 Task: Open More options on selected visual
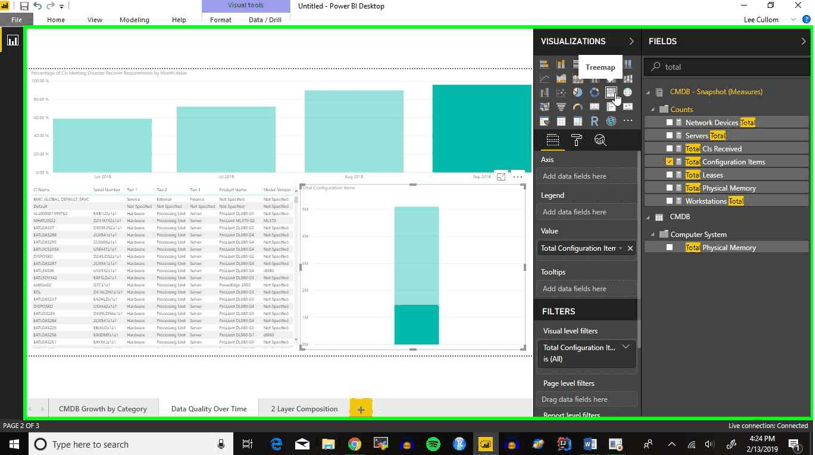point(518,177)
